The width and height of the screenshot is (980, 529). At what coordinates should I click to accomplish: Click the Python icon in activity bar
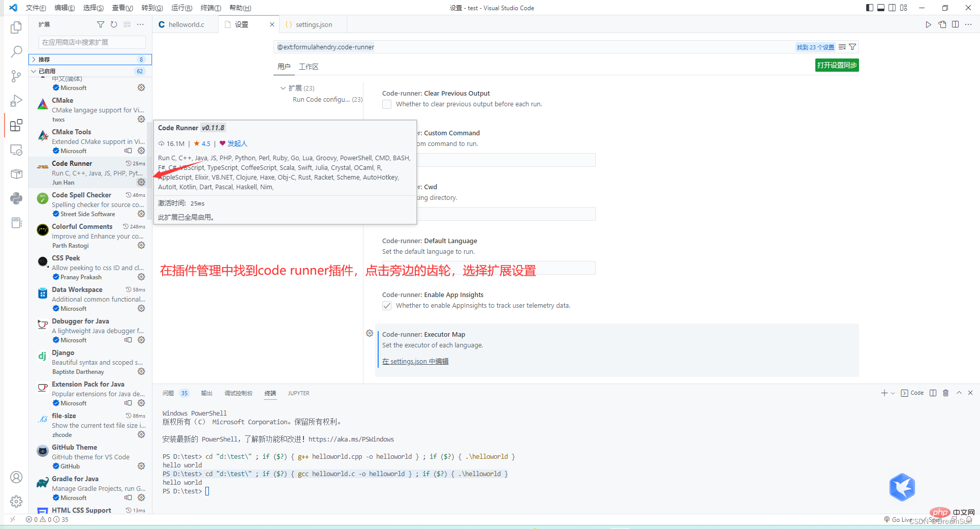point(16,198)
